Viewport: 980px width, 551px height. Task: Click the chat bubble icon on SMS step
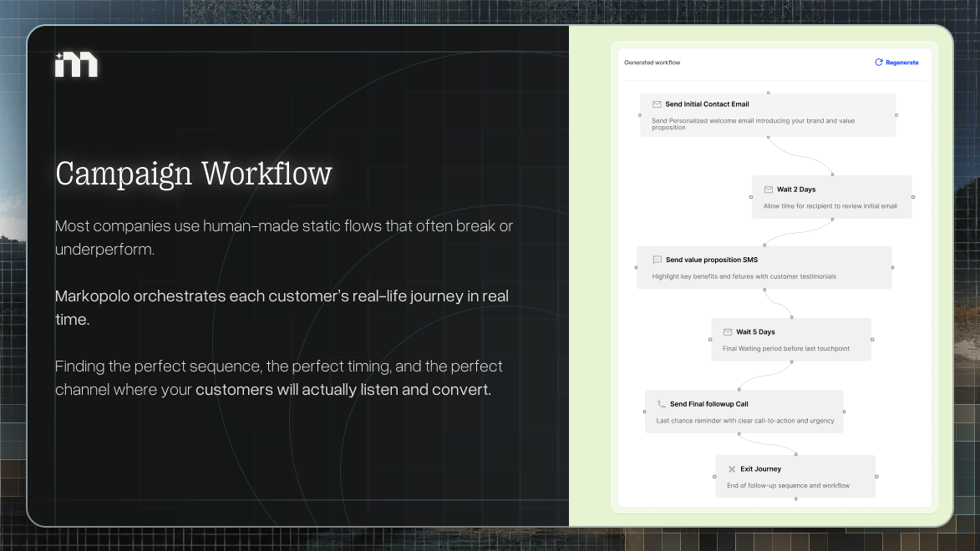pyautogui.click(x=657, y=260)
